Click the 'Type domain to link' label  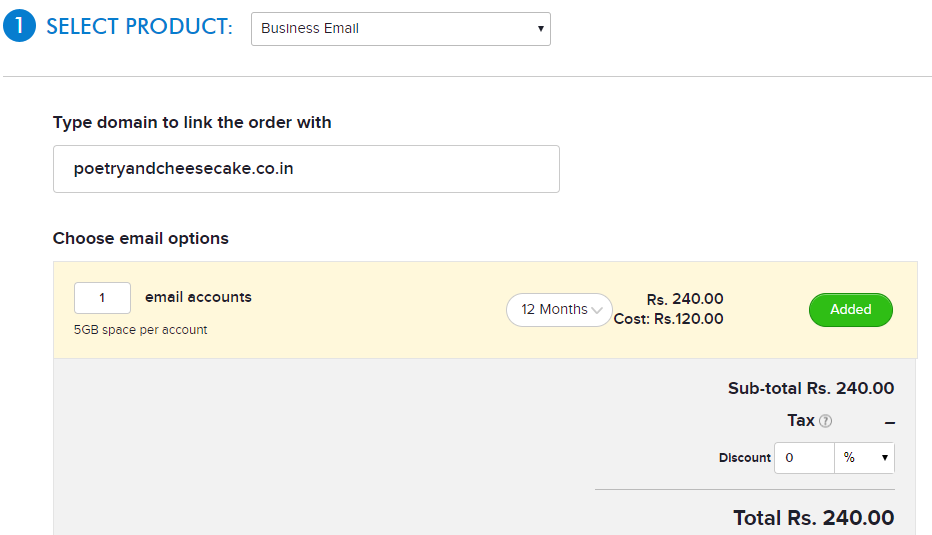click(192, 122)
